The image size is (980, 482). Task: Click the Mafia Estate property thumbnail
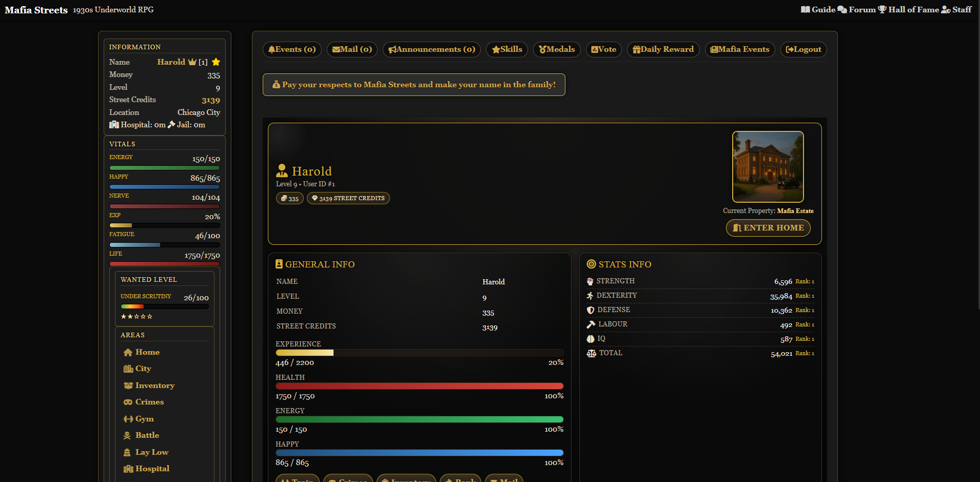768,167
